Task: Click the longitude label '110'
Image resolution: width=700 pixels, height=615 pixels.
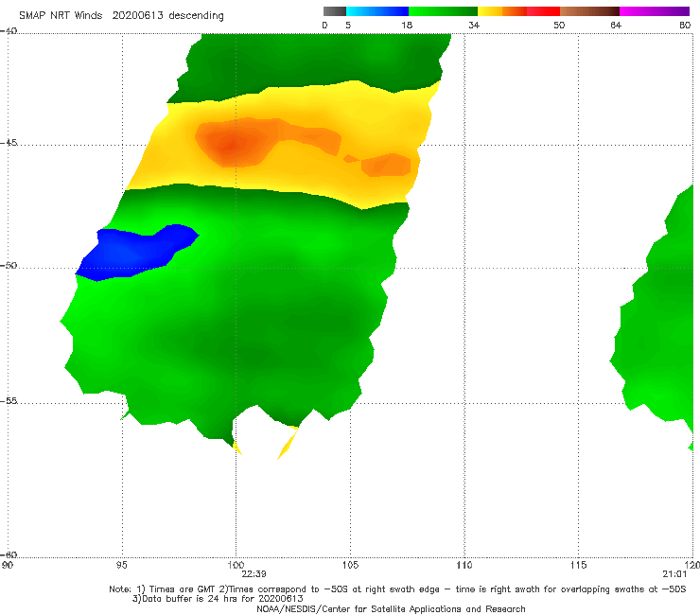Action: pyautogui.click(x=464, y=565)
